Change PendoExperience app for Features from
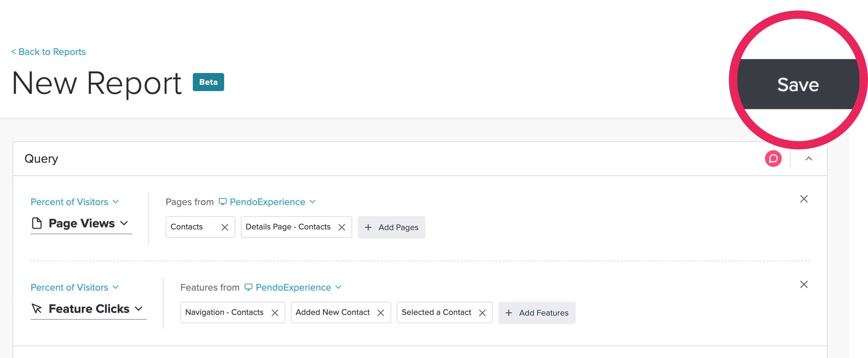 click(x=298, y=287)
